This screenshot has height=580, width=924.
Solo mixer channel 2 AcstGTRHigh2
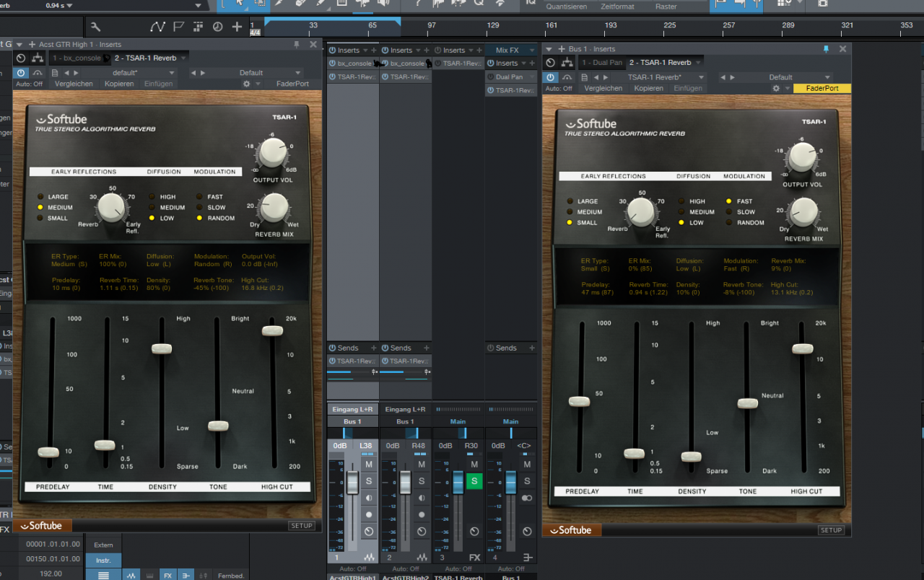422,481
